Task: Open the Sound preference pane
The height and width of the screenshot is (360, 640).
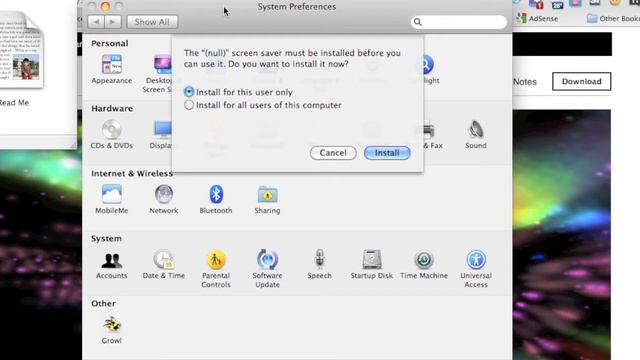Action: click(476, 134)
